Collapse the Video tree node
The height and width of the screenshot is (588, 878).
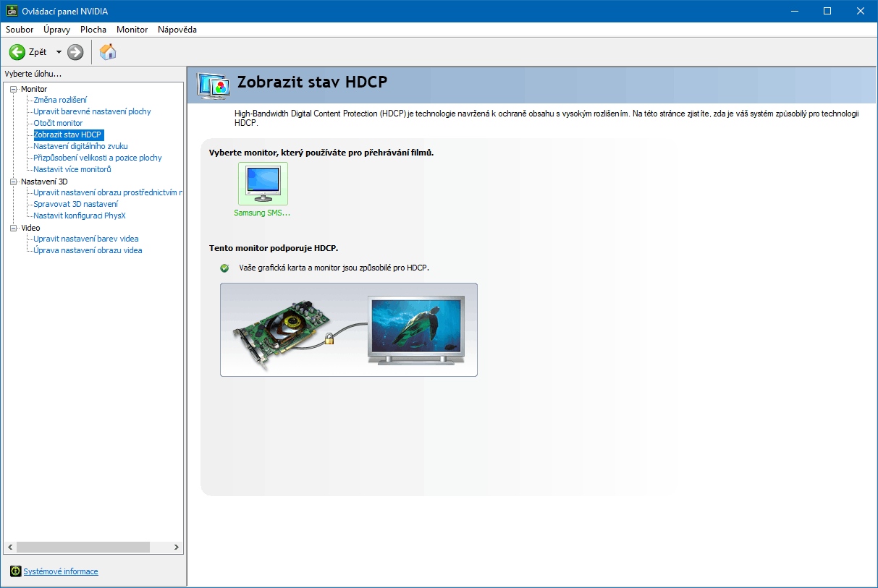(14, 228)
